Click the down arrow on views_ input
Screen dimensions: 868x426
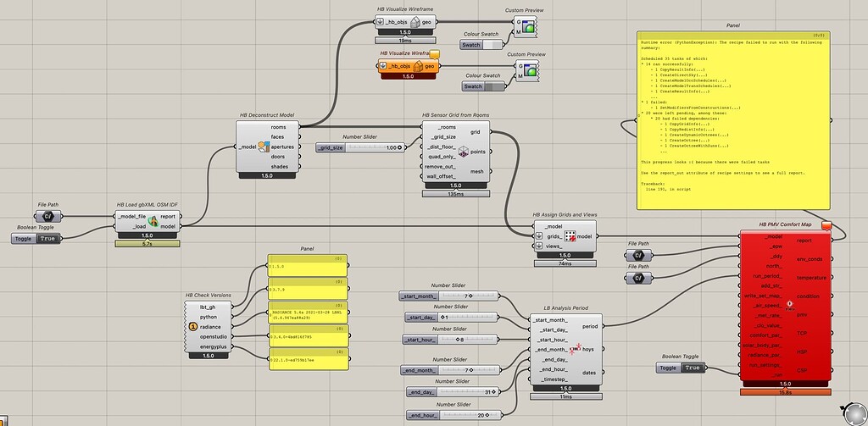(x=540, y=246)
